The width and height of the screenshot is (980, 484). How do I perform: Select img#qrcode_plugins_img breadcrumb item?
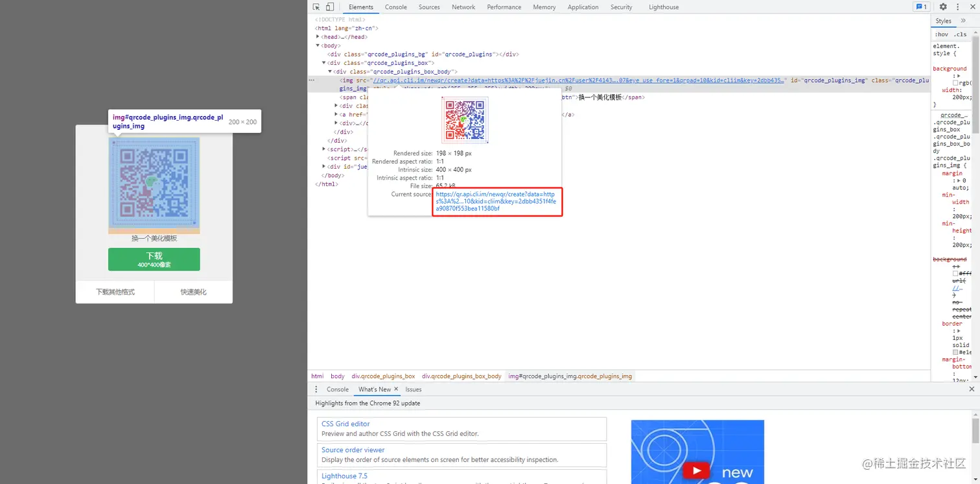click(x=570, y=376)
